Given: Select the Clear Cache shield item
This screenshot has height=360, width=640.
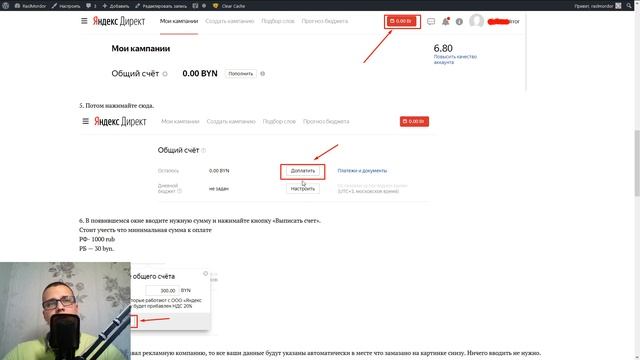Looking at the screenshot, I should 229,6.
